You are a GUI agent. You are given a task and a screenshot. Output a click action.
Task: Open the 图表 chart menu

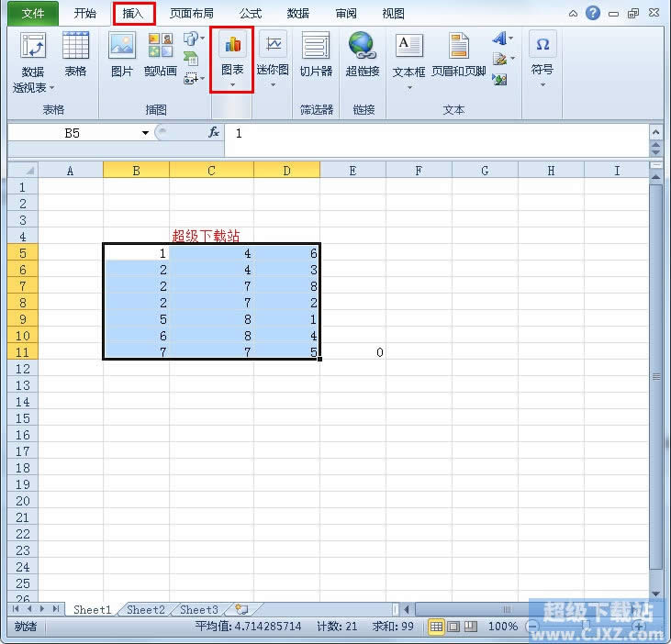click(232, 59)
